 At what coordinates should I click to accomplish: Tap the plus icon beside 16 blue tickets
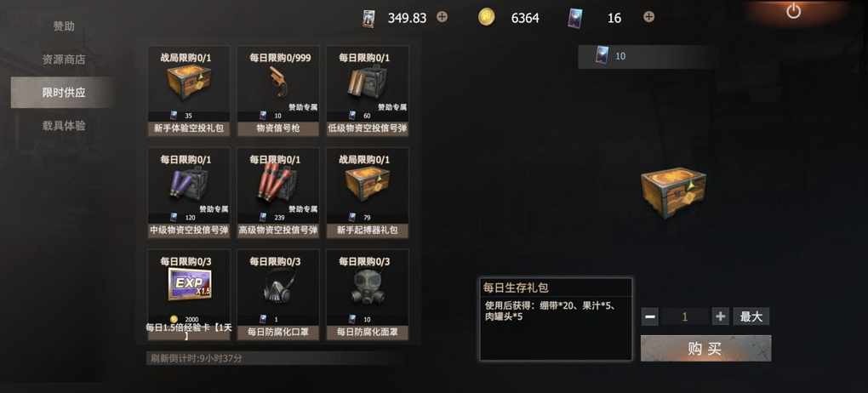(648, 17)
